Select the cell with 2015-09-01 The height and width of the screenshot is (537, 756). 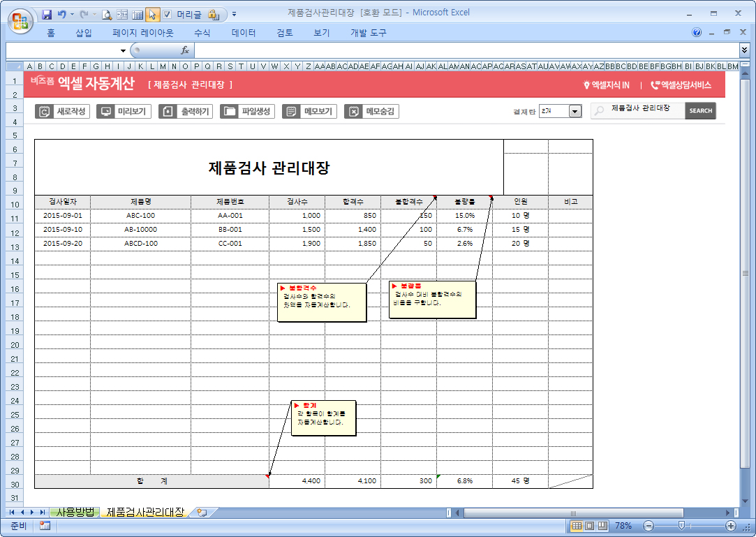pyautogui.click(x=63, y=216)
